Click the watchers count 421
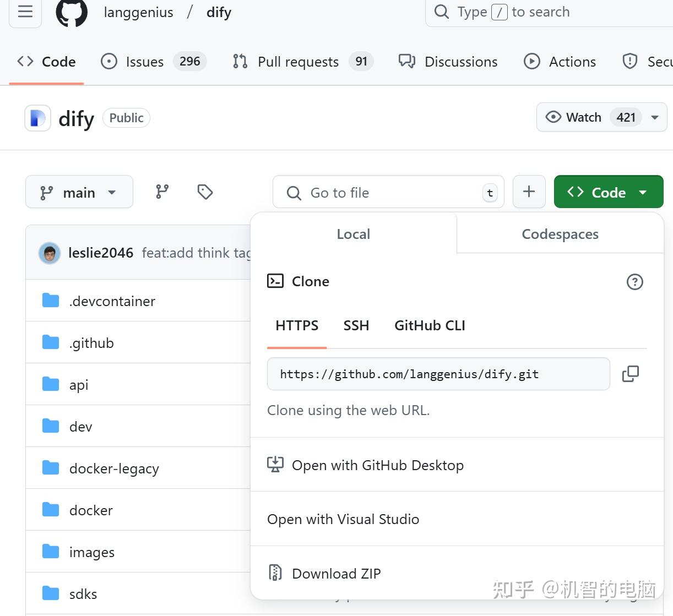 click(x=626, y=117)
